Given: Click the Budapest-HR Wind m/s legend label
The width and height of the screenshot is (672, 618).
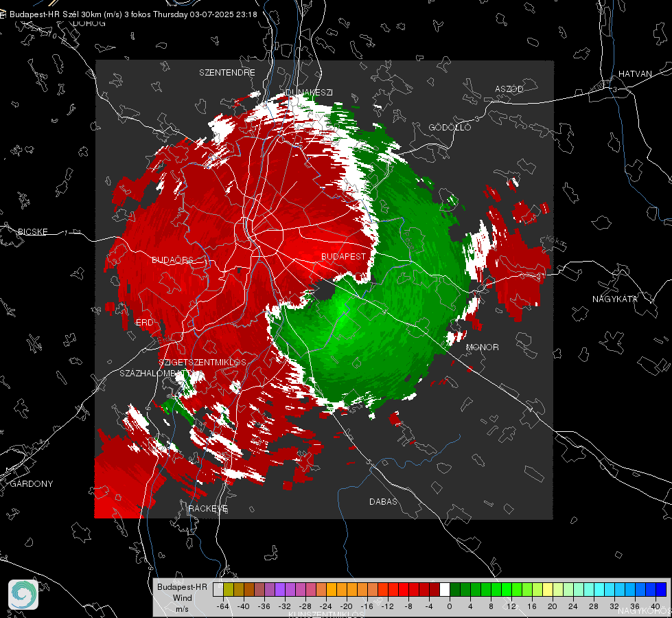Looking at the screenshot, I should 182,598.
